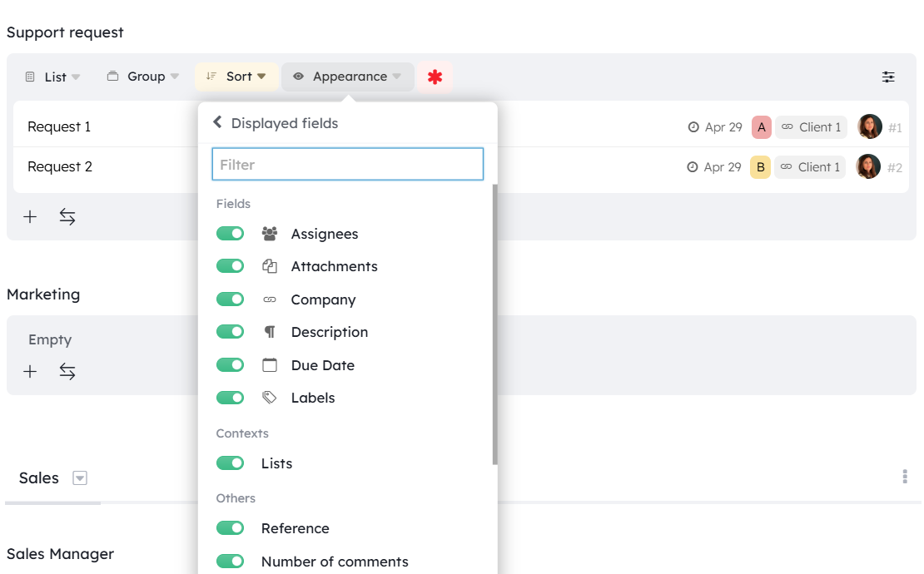The width and height of the screenshot is (924, 574).
Task: Click the back chevron beside Displayed fields
Action: pos(218,122)
